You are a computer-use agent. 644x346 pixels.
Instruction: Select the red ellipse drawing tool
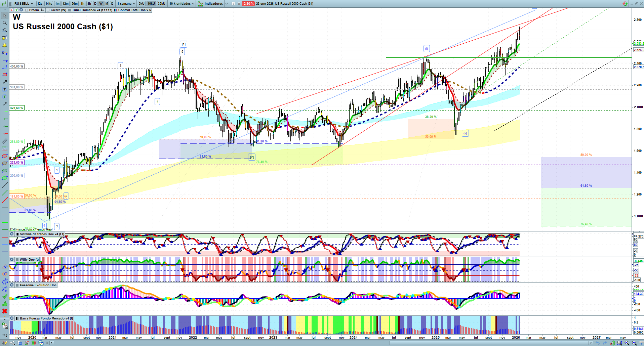click(5, 156)
